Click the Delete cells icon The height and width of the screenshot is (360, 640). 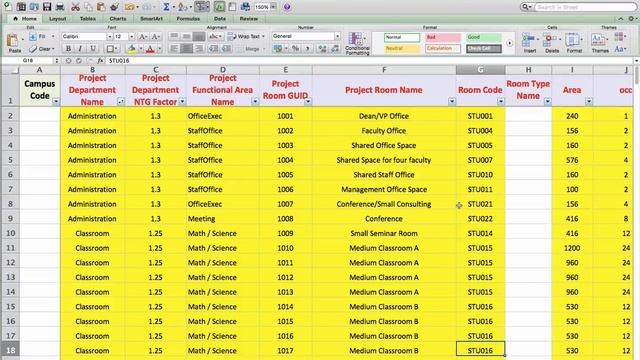coord(551,43)
